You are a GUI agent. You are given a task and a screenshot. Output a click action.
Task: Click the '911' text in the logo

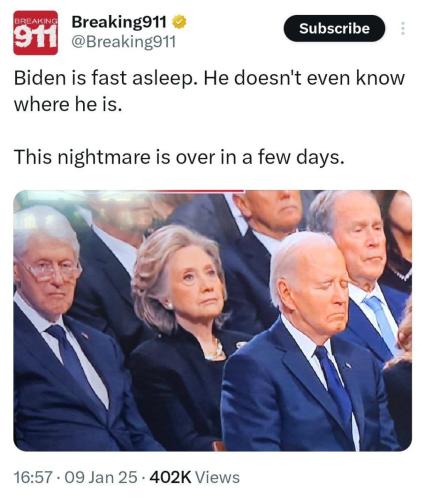[35, 36]
